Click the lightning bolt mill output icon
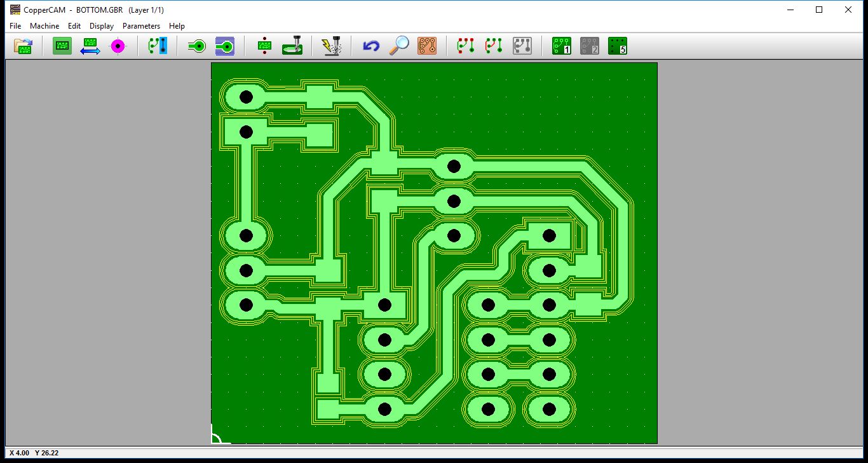The image size is (868, 463). pyautogui.click(x=332, y=46)
